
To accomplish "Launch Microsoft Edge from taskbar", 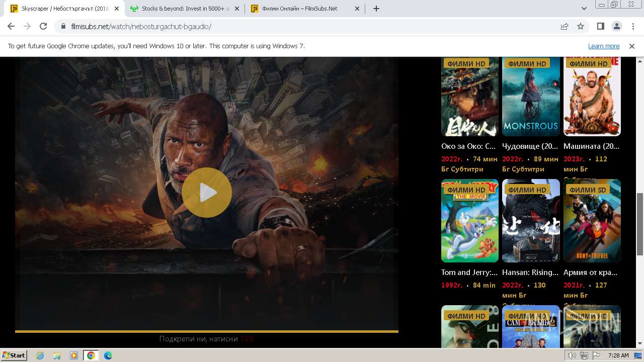I will click(x=108, y=355).
